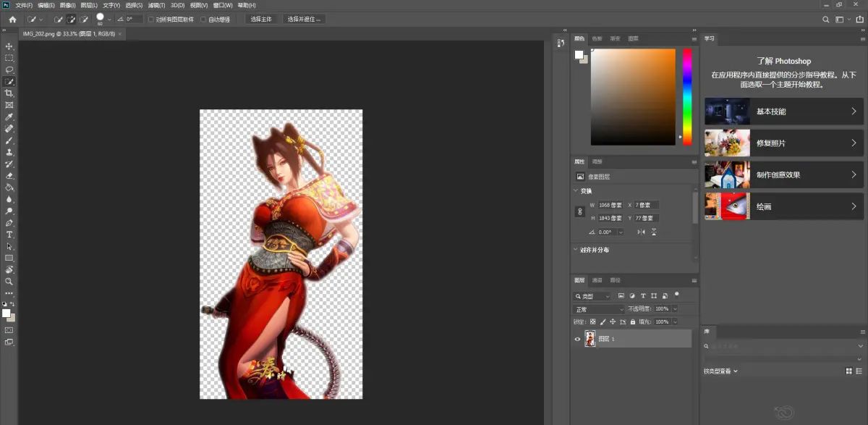Pick the Eyedropper tool
Viewport: 868px width, 425px height.
pos(9,117)
